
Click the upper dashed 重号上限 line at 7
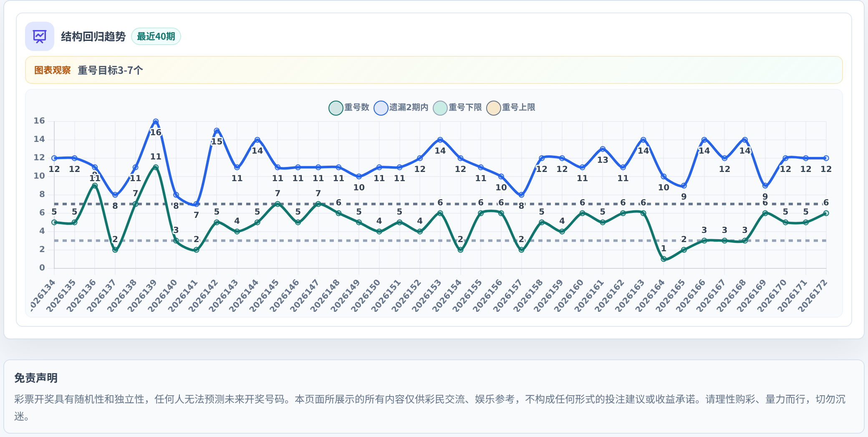[440, 204]
